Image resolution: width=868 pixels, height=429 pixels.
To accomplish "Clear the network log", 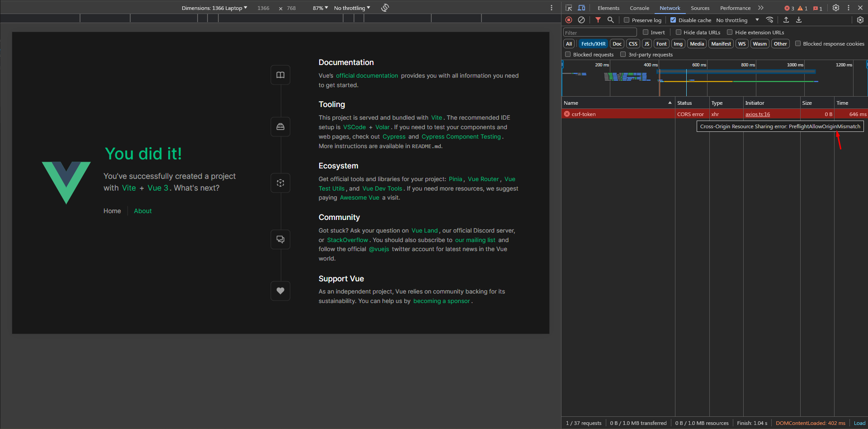I will pyautogui.click(x=581, y=20).
